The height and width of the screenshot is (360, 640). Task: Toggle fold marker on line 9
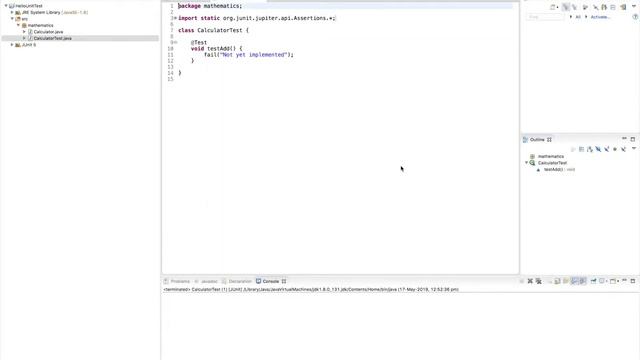[x=176, y=42]
